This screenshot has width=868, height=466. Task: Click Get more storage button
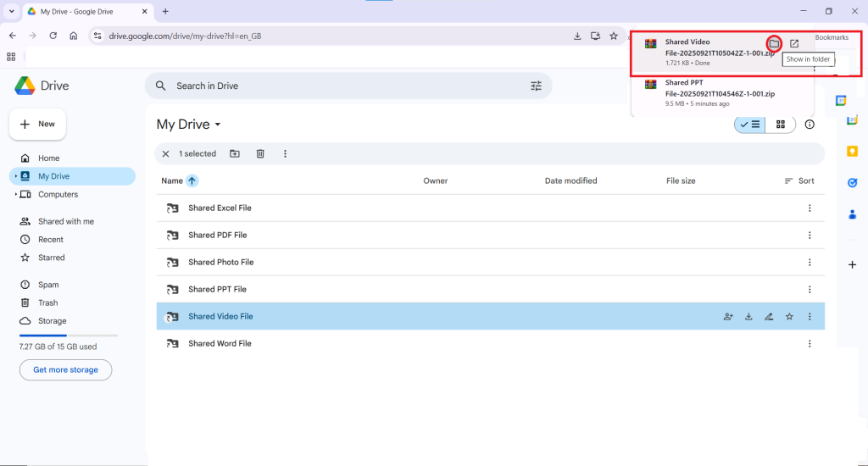65,369
